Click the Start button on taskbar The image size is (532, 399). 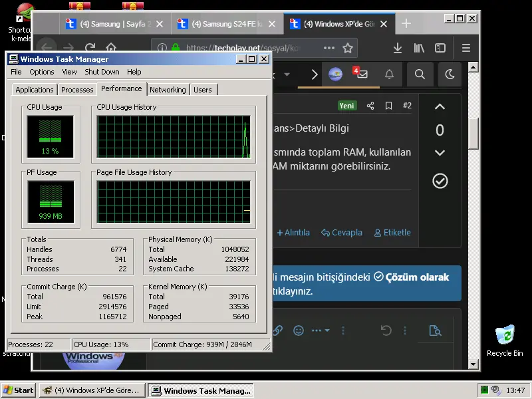click(19, 390)
